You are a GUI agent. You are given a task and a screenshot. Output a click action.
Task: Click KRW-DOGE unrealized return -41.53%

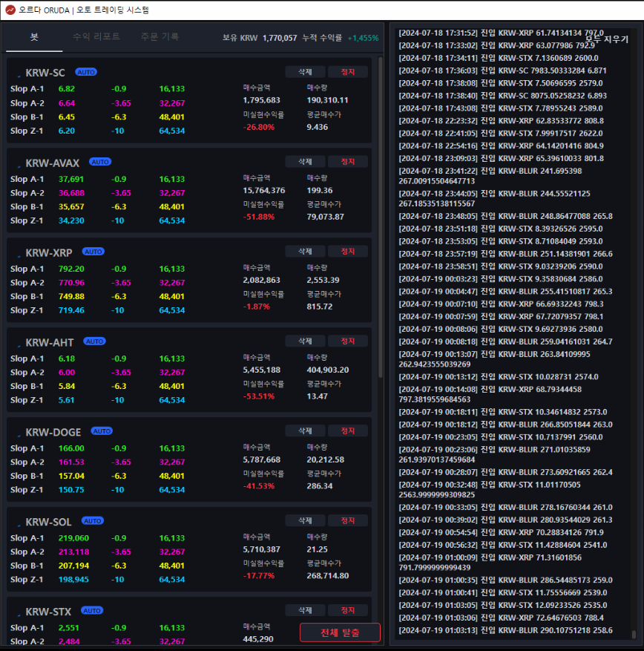pyautogui.click(x=259, y=485)
